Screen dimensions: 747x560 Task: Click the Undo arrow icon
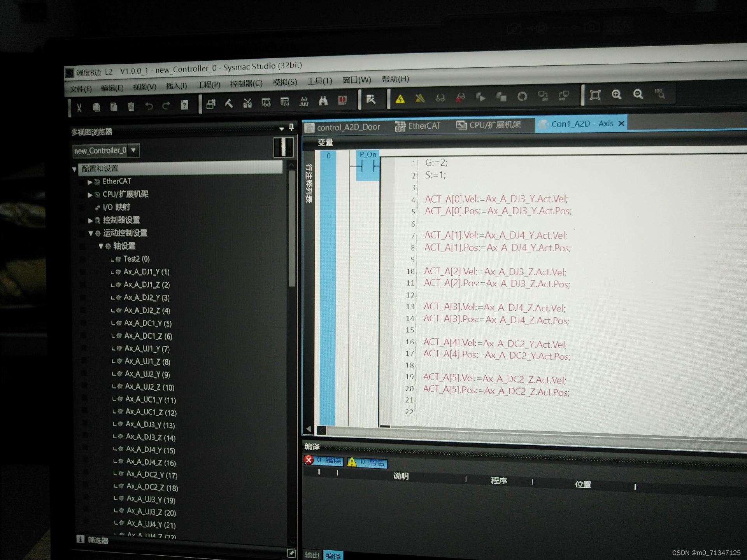[x=149, y=106]
